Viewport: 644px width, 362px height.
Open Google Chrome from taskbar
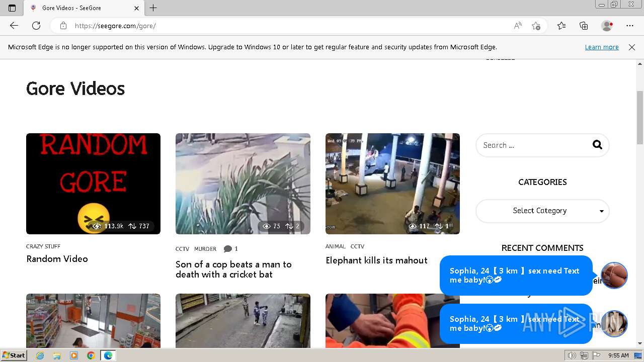point(91,355)
